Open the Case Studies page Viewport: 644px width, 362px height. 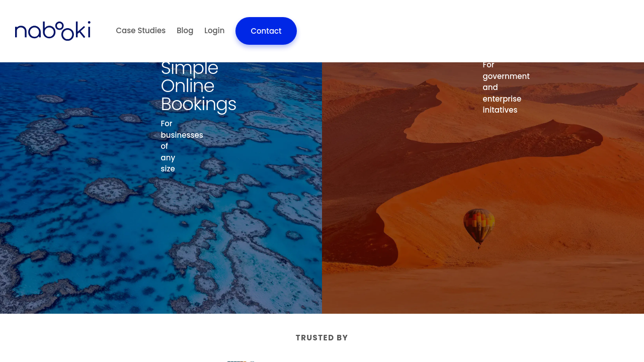coord(141,31)
